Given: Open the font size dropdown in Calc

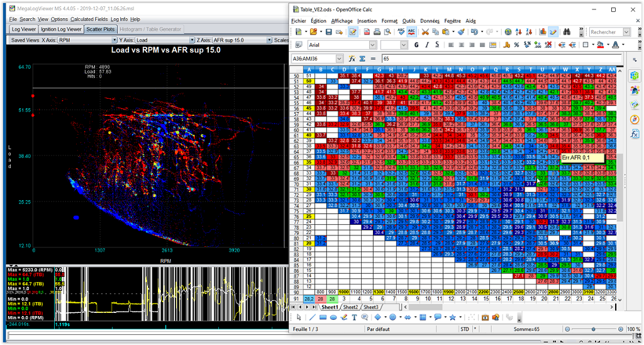Looking at the screenshot, I should coord(404,45).
